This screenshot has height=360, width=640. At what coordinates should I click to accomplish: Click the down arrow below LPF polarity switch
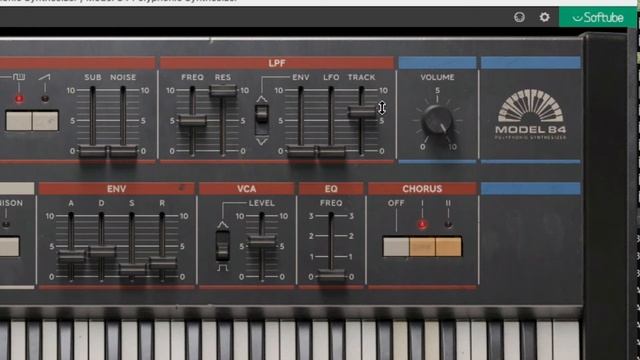pyautogui.click(x=262, y=142)
